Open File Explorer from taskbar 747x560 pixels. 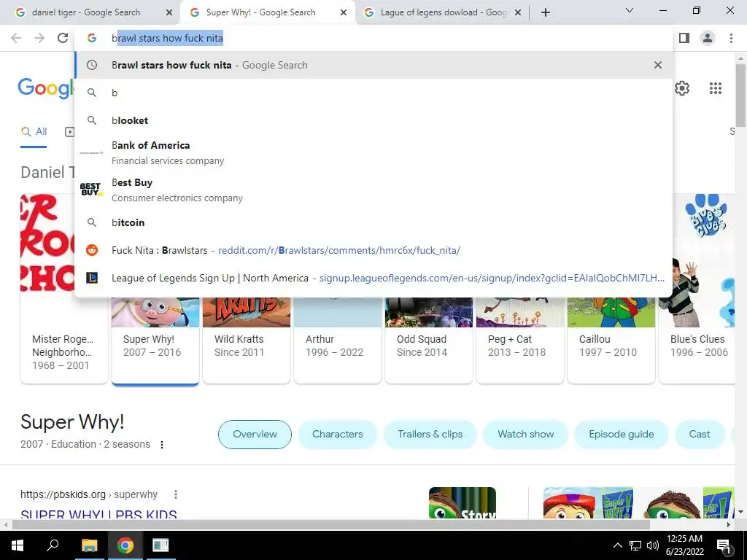click(89, 545)
